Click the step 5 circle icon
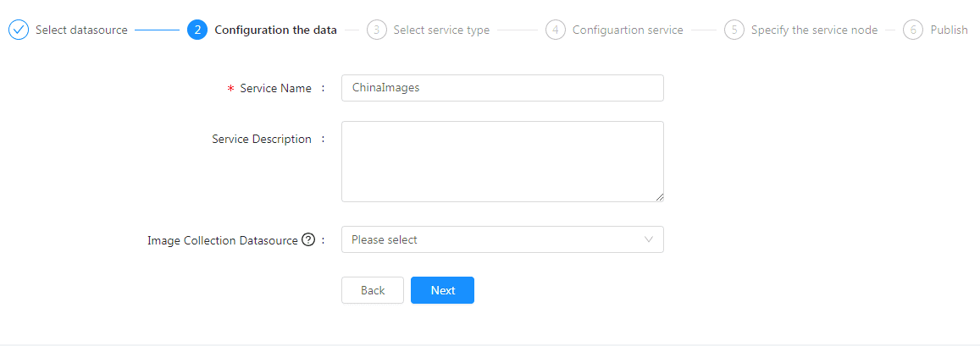The width and height of the screenshot is (980, 346). [734, 30]
